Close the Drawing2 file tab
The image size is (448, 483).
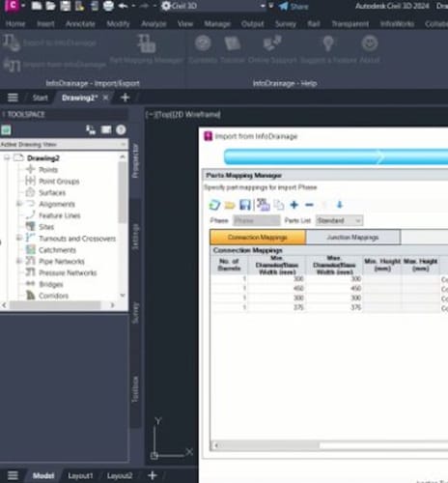tap(105, 98)
